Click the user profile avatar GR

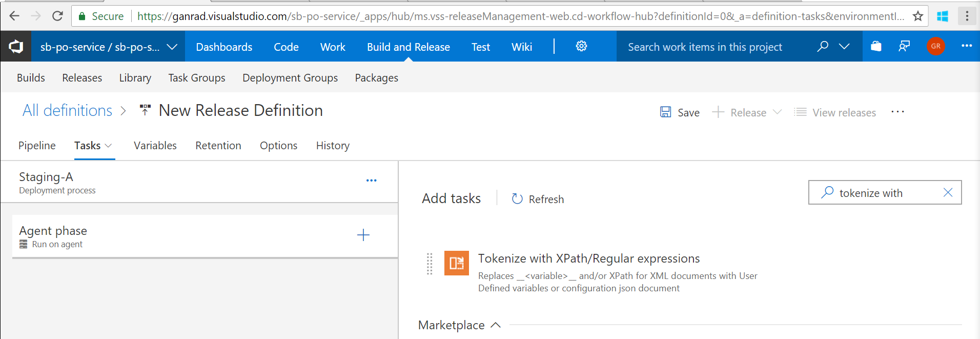click(935, 47)
